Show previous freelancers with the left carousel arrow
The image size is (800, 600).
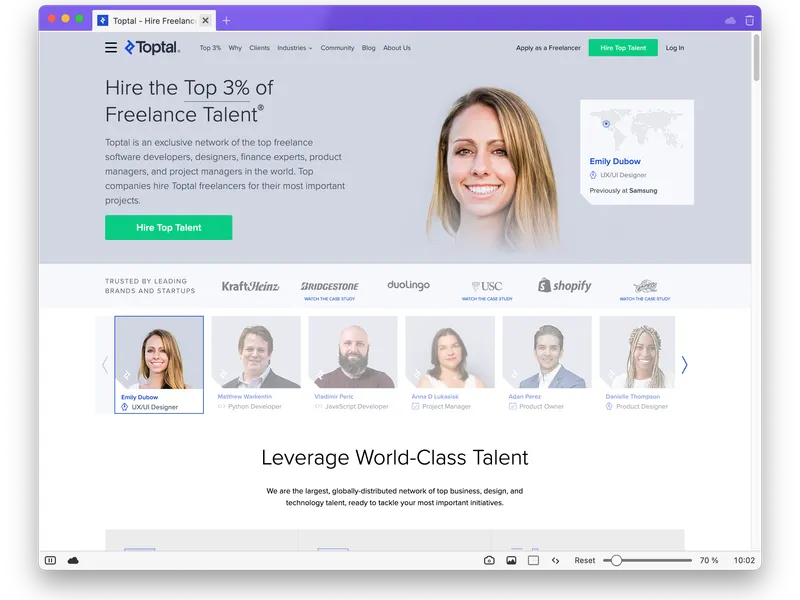(x=105, y=364)
